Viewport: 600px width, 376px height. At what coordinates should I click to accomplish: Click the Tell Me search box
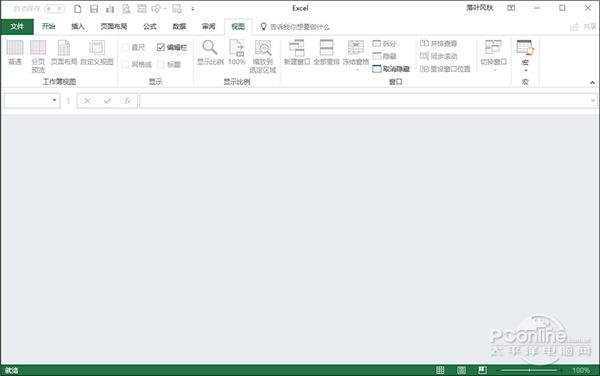pos(295,27)
